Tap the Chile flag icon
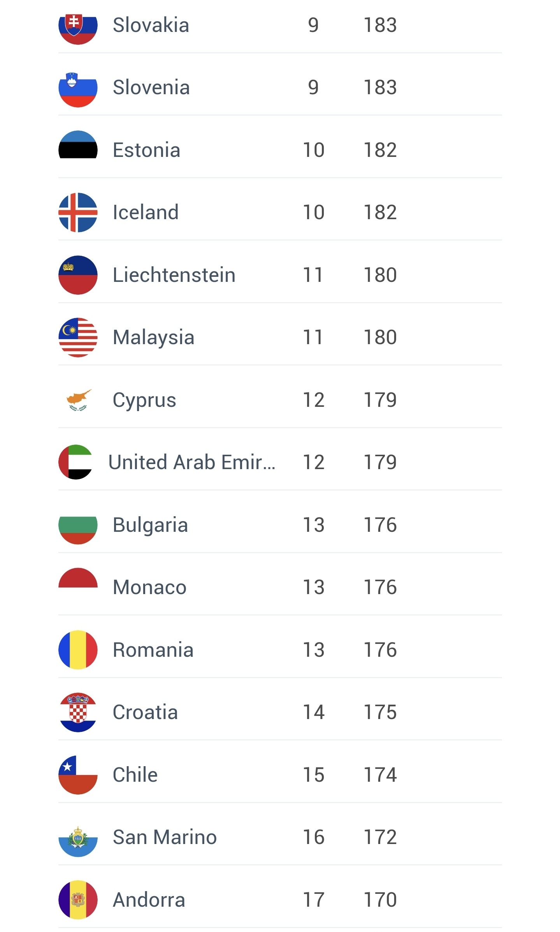Viewport: 560px width, 932px height. click(78, 775)
